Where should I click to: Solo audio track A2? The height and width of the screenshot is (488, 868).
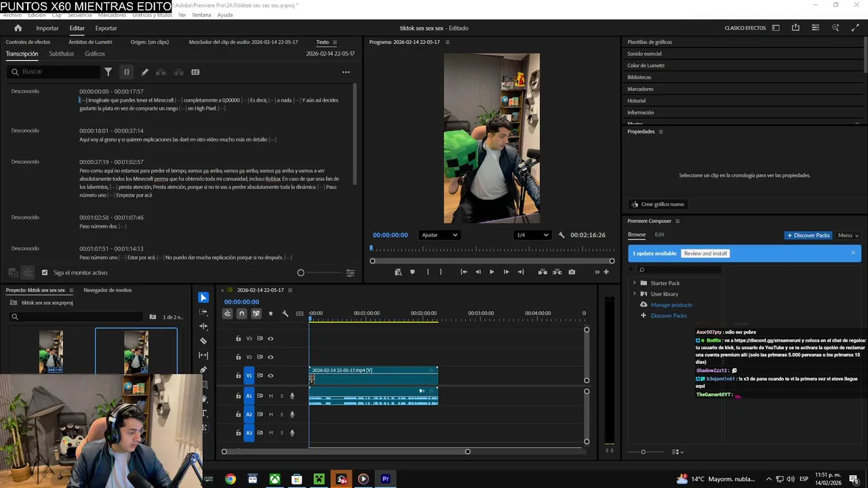click(x=282, y=414)
